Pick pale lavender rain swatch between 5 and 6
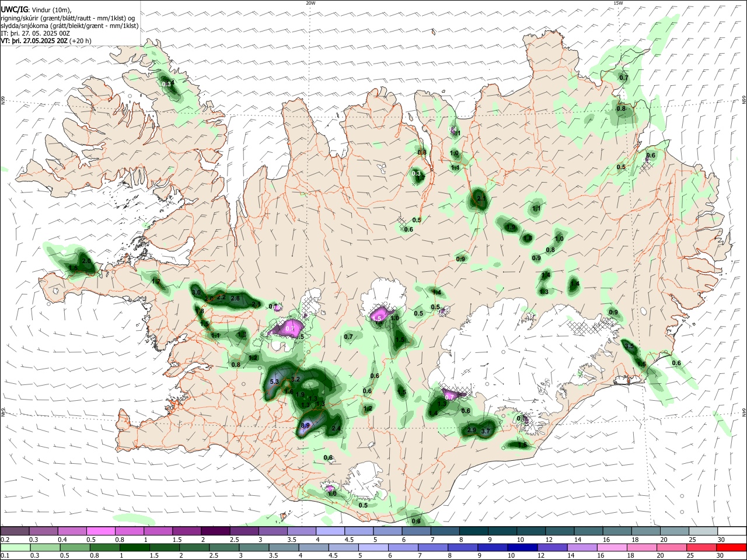The image size is (747, 560). (x=372, y=547)
